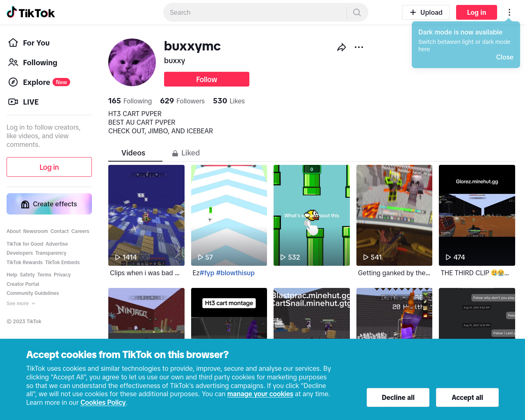Click the outlined Log in button in sidebar
525x420 pixels.
click(x=49, y=167)
